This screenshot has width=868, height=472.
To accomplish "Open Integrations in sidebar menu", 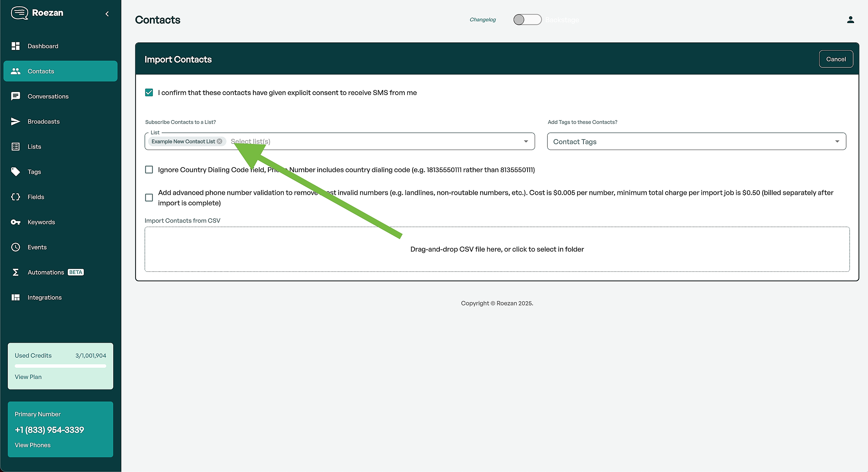I will [x=44, y=298].
